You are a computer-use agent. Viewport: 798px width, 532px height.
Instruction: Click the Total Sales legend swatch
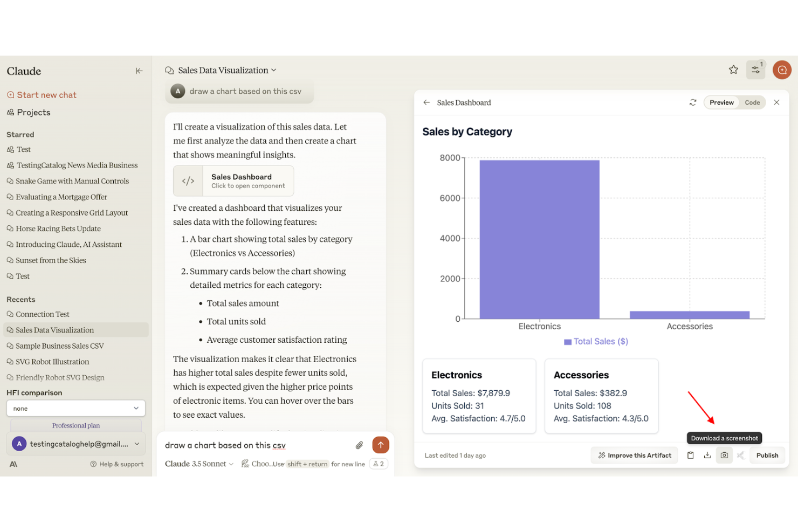click(x=567, y=341)
